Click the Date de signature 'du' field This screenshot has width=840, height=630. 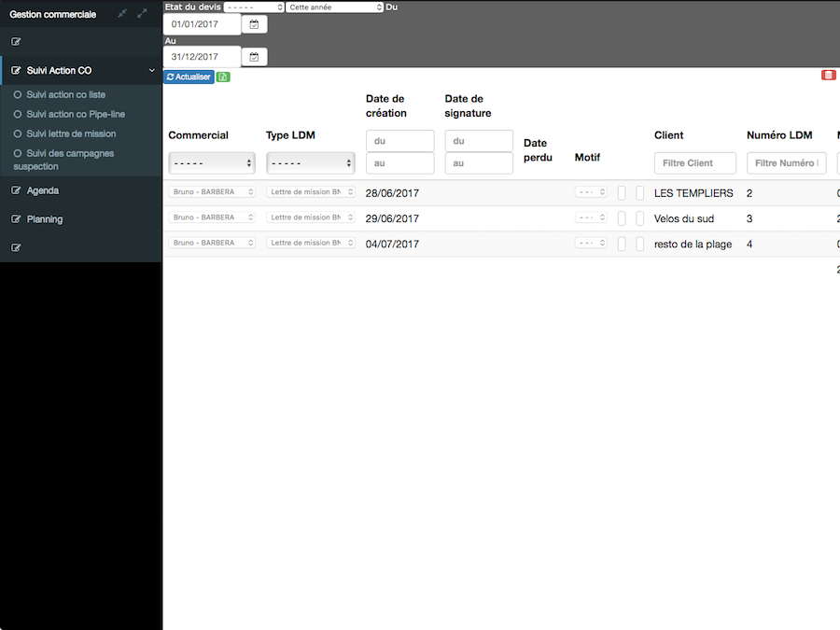[479, 141]
